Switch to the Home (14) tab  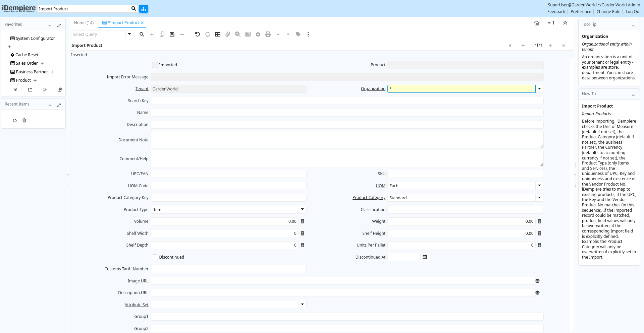point(84,23)
